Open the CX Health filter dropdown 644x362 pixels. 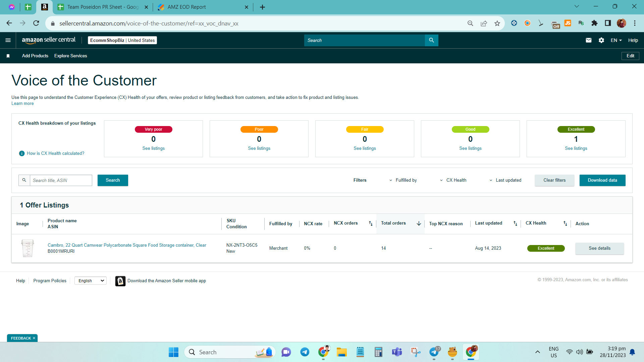click(x=453, y=180)
